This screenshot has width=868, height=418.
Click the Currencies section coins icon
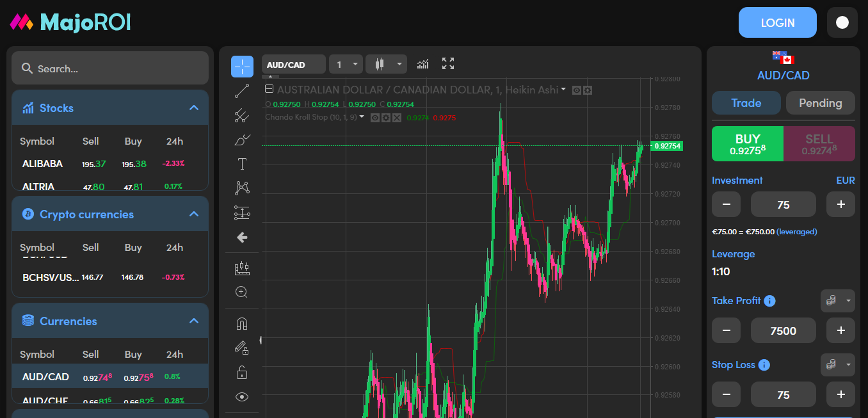pyautogui.click(x=28, y=321)
